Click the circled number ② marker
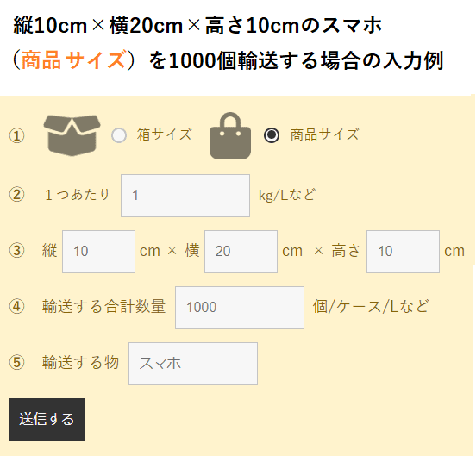The image size is (476, 456). pyautogui.click(x=16, y=195)
